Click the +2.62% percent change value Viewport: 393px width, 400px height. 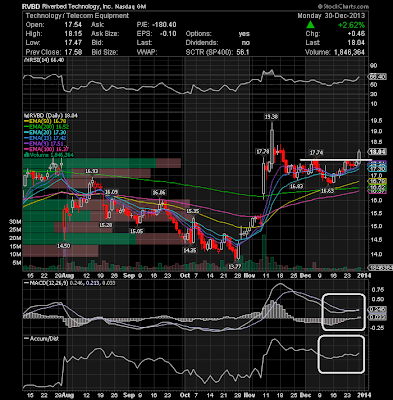point(351,25)
